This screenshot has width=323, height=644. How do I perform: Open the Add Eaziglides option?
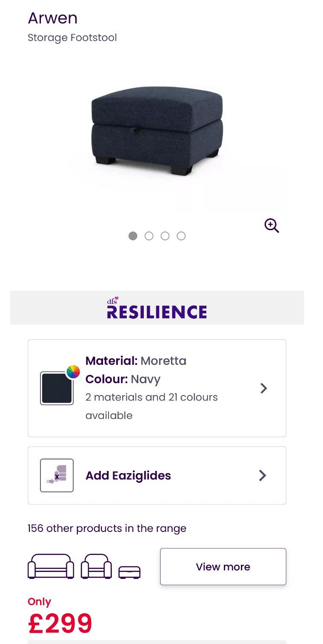[128, 475]
